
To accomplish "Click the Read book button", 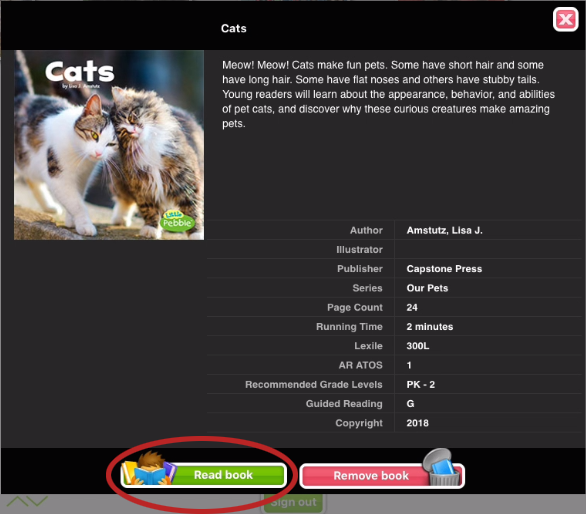I will (204, 475).
